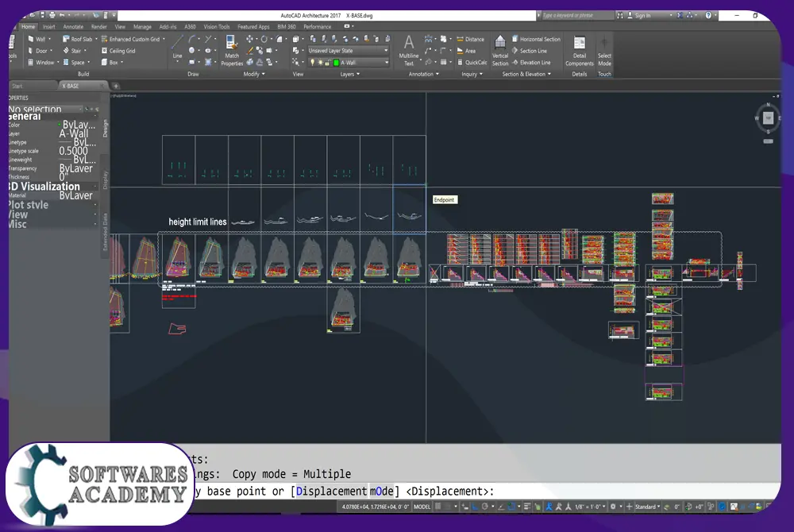Open the A-Wall layer dropdown
The height and width of the screenshot is (532, 794).
click(x=349, y=62)
